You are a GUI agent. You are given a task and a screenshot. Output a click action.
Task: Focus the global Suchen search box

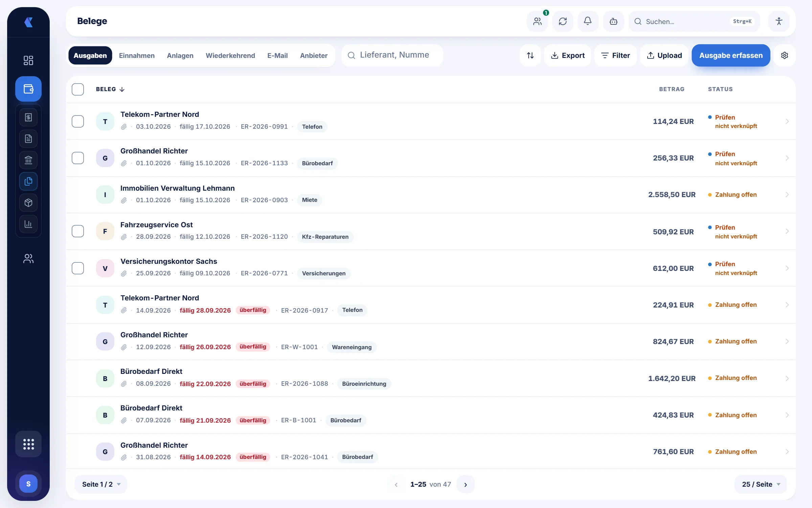[x=694, y=21]
